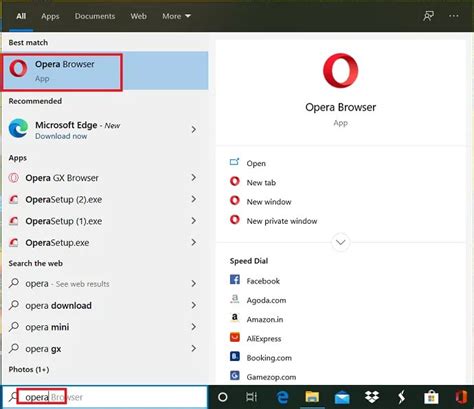Open Office app from the taskbar
Viewport: 474px width, 409px height.
pos(461,397)
